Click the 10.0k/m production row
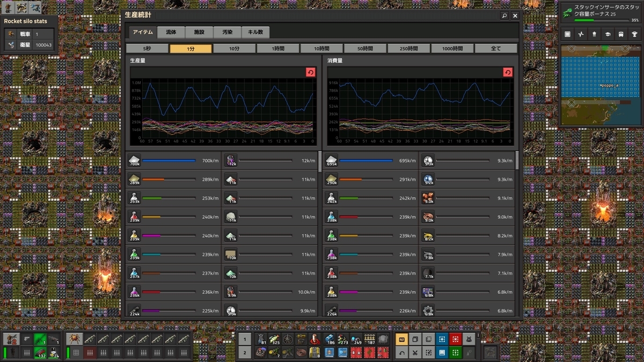The width and height of the screenshot is (644, 362). [270, 292]
